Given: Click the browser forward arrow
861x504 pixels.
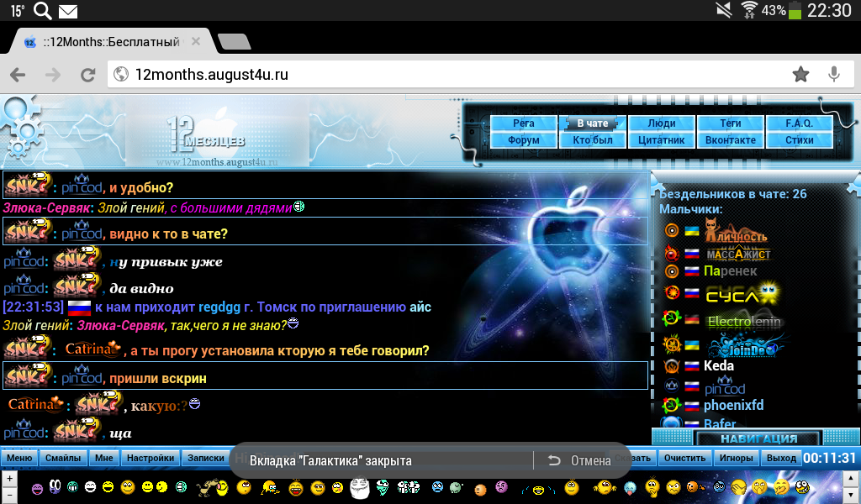Looking at the screenshot, I should [x=53, y=75].
